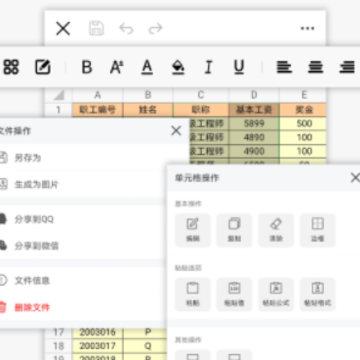This screenshot has width=360, height=360.
Task: Click the edit pencil icon in the toolbar
Action: 43,67
